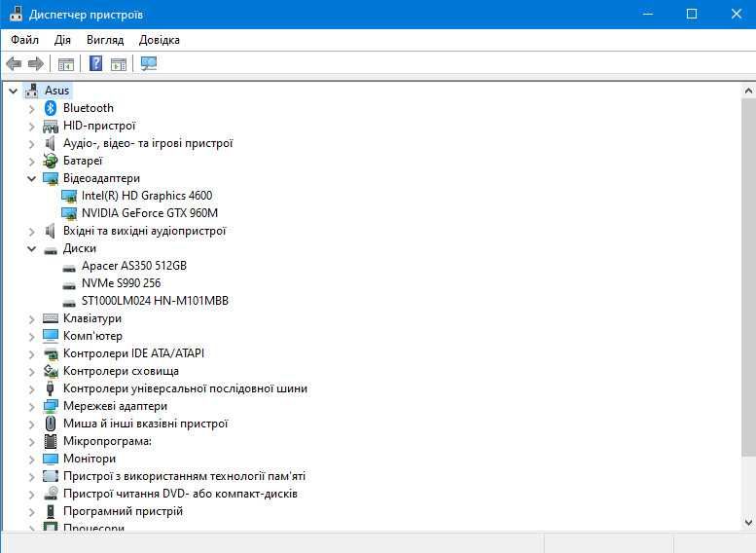Click the vertical scrollbar thumb
756x553 pixels.
[x=748, y=276]
